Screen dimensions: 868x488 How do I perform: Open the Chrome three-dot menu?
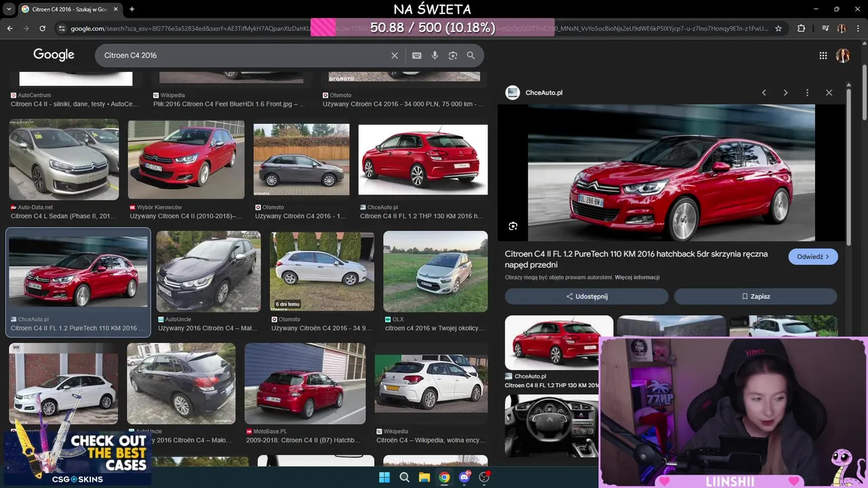pyautogui.click(x=857, y=28)
